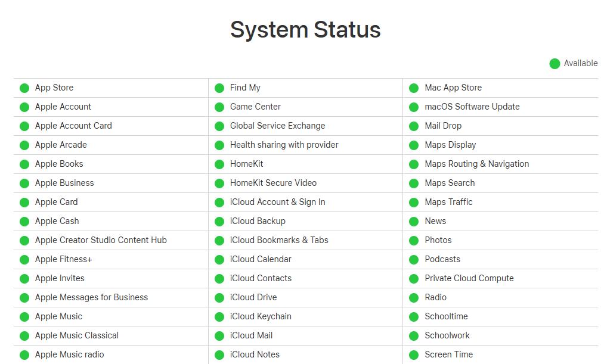Click Apple Creator Studio Content Hub text
607x364 pixels.
[x=101, y=240]
